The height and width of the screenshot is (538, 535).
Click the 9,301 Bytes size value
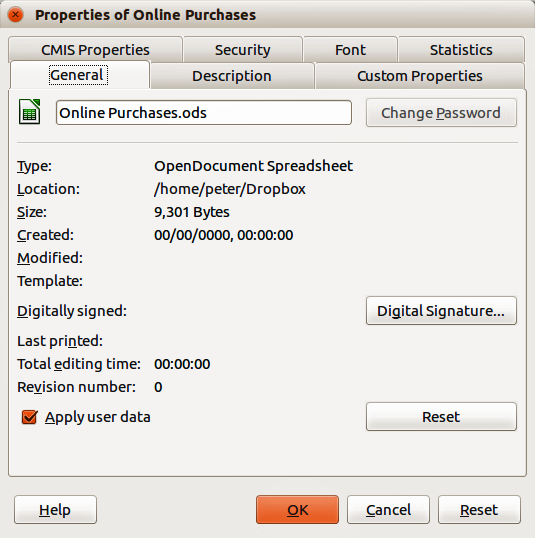(192, 212)
